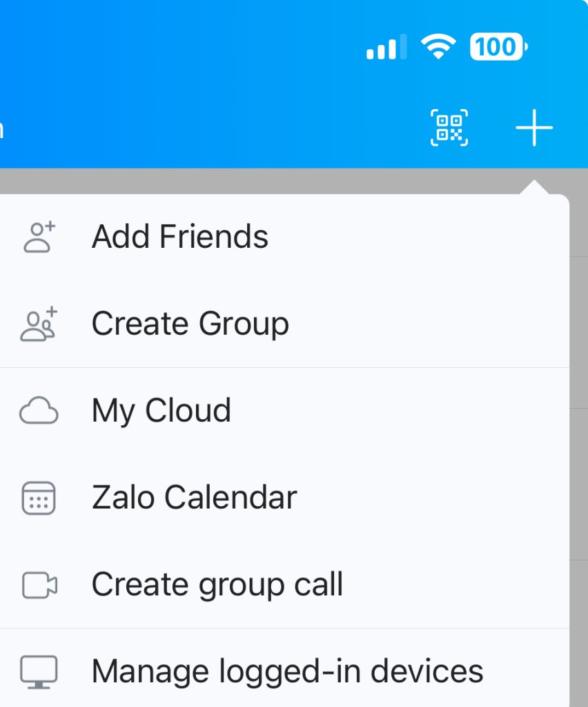Click the monitor icon for logged-in devices
The image size is (588, 707).
[39, 672]
